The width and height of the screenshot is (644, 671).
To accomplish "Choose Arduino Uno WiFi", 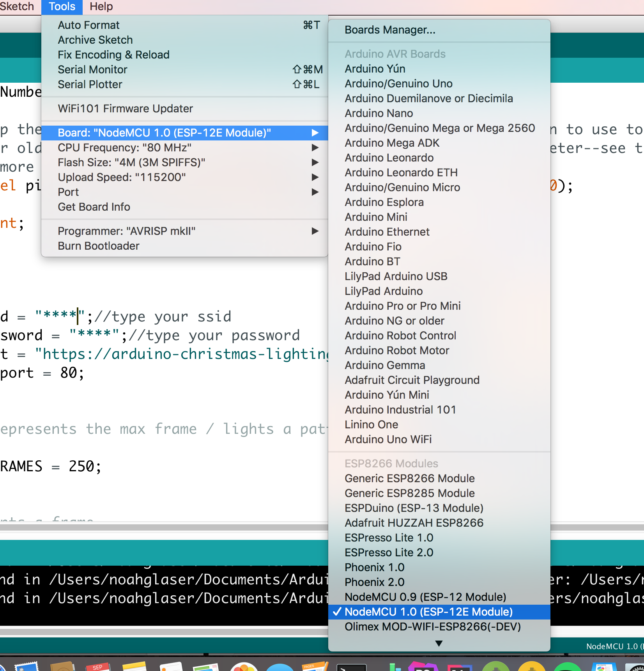I will coord(439,439).
